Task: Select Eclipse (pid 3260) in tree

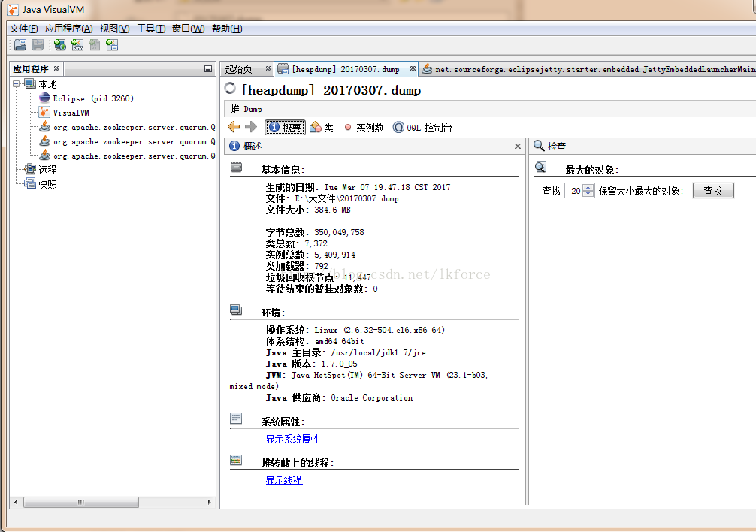Action: click(x=93, y=98)
